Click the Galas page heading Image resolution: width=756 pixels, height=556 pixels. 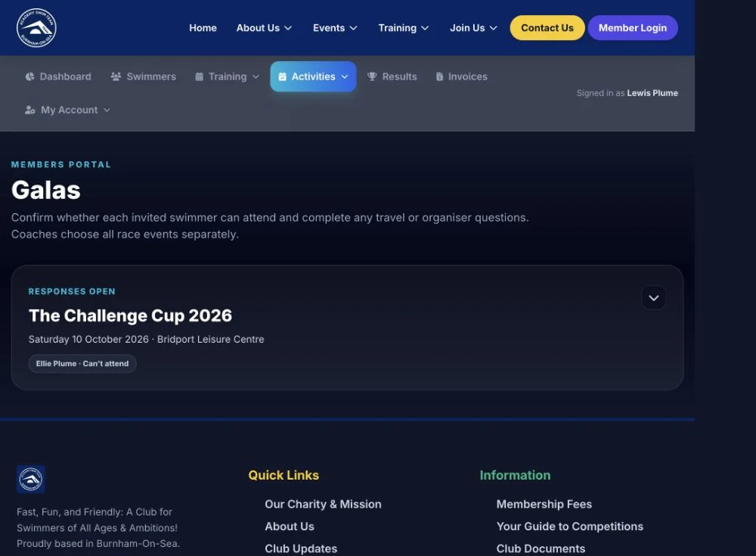tap(46, 190)
